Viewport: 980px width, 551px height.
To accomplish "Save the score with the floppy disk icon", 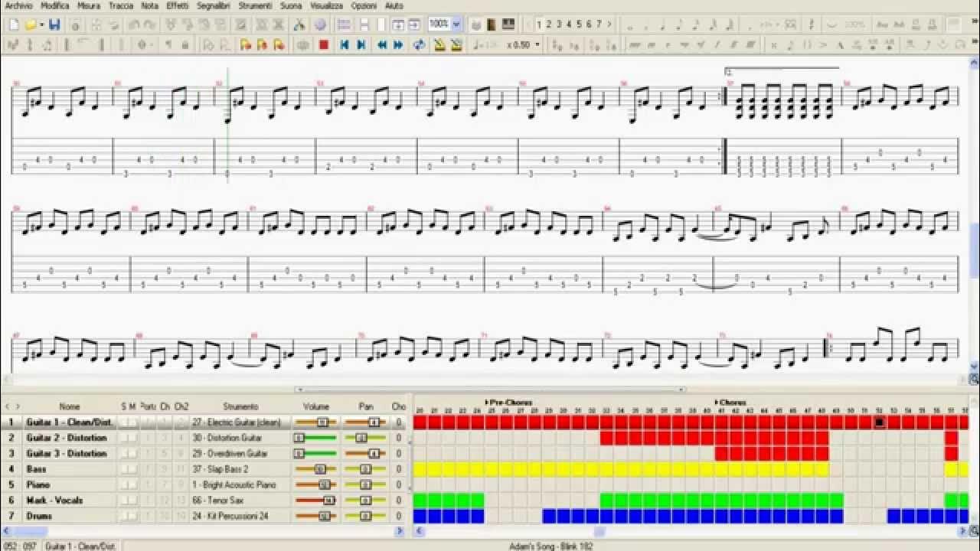I will point(54,24).
